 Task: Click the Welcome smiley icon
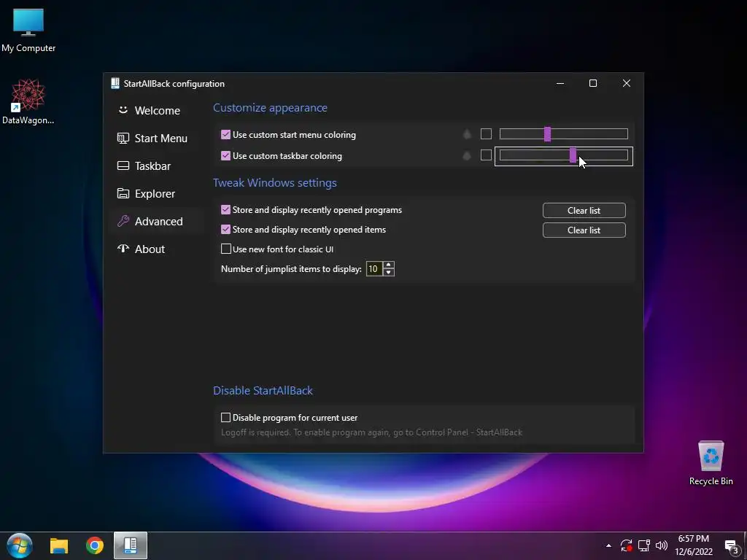coord(123,110)
